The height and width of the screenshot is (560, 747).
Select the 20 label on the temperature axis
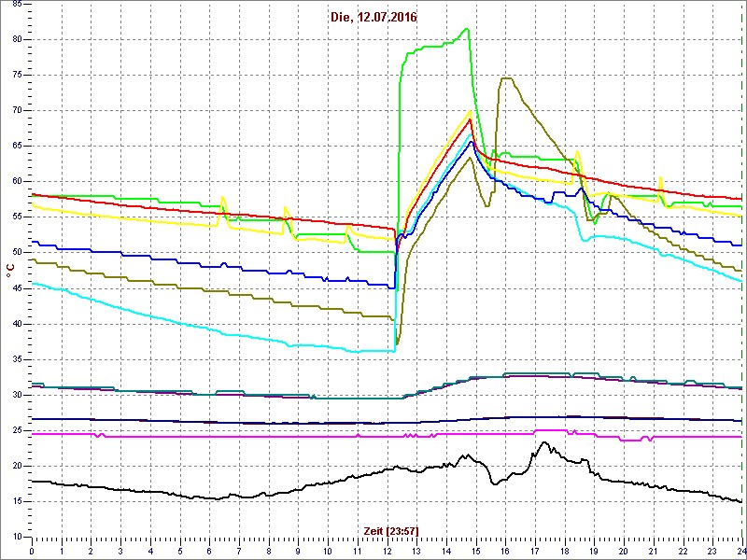[x=16, y=466]
